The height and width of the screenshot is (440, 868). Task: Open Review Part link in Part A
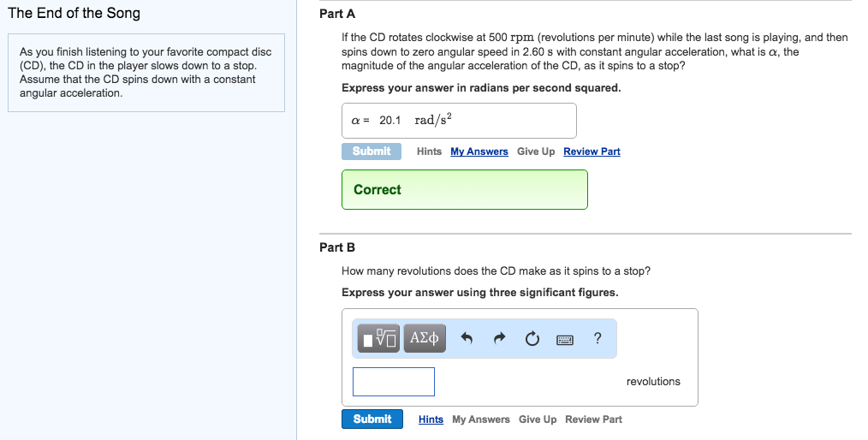point(592,152)
